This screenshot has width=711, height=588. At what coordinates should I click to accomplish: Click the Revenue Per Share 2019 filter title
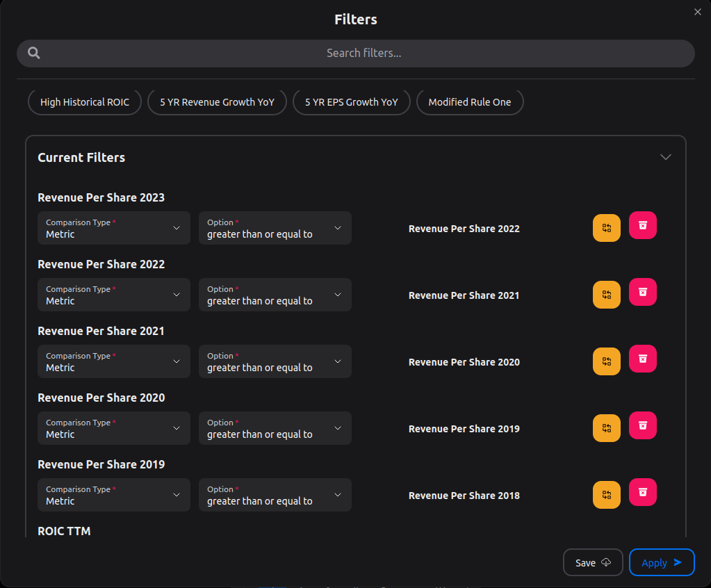(101, 464)
